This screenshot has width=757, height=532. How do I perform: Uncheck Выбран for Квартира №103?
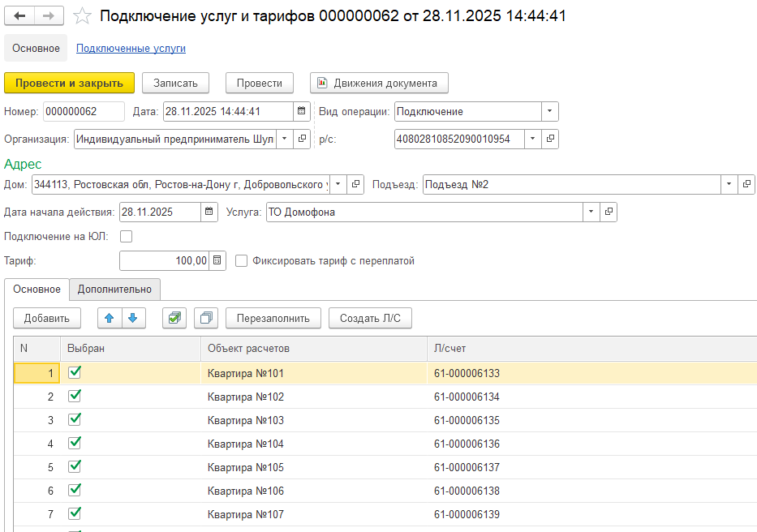click(75, 419)
